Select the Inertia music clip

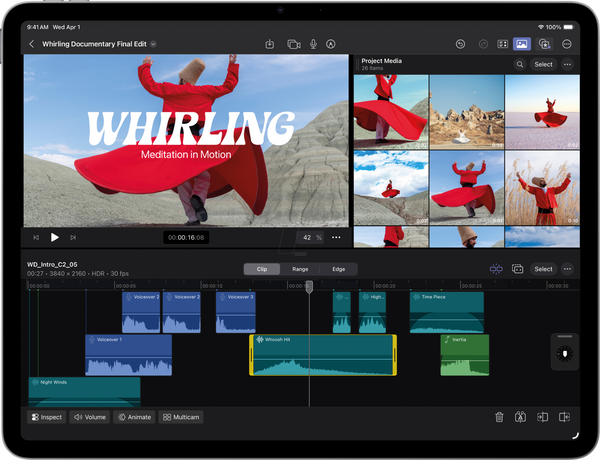pyautogui.click(x=465, y=355)
